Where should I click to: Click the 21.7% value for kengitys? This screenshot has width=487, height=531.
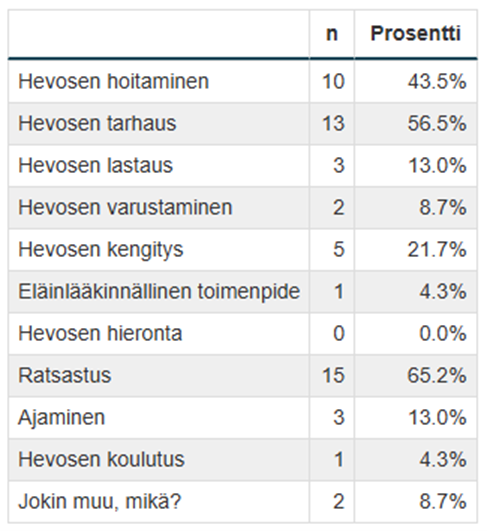pos(437,250)
